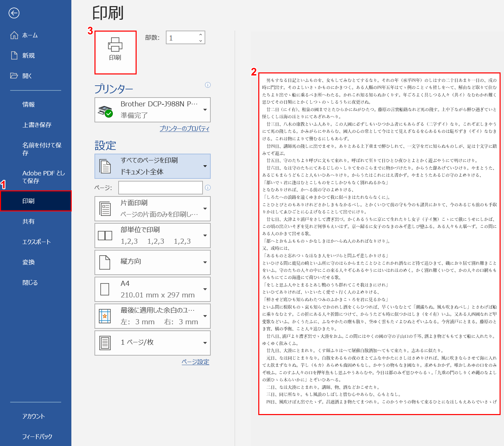Image resolution: width=504 pixels, height=446 pixels.
Task: Click the A4 paper size icon
Action: 105,289
